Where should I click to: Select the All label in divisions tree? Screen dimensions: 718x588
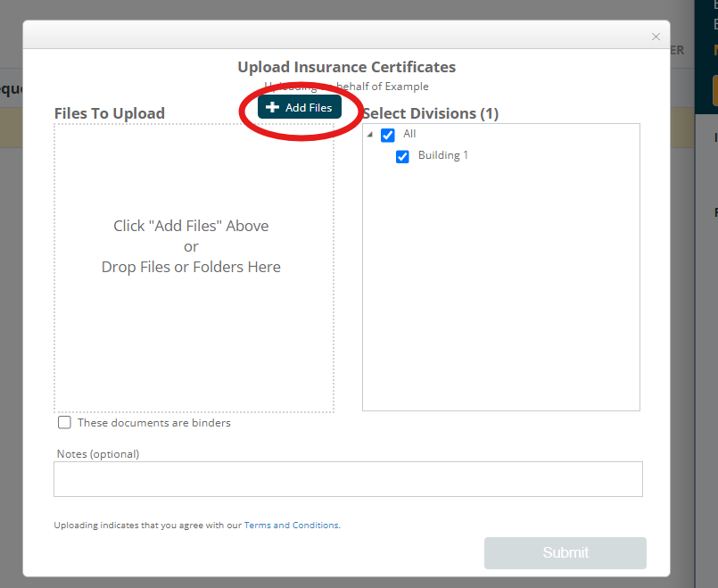click(409, 134)
